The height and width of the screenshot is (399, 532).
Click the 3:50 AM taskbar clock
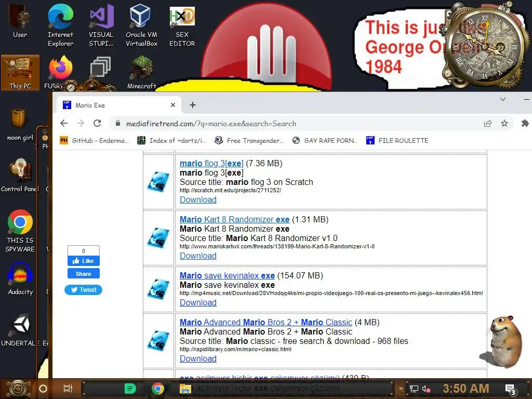pyautogui.click(x=466, y=389)
